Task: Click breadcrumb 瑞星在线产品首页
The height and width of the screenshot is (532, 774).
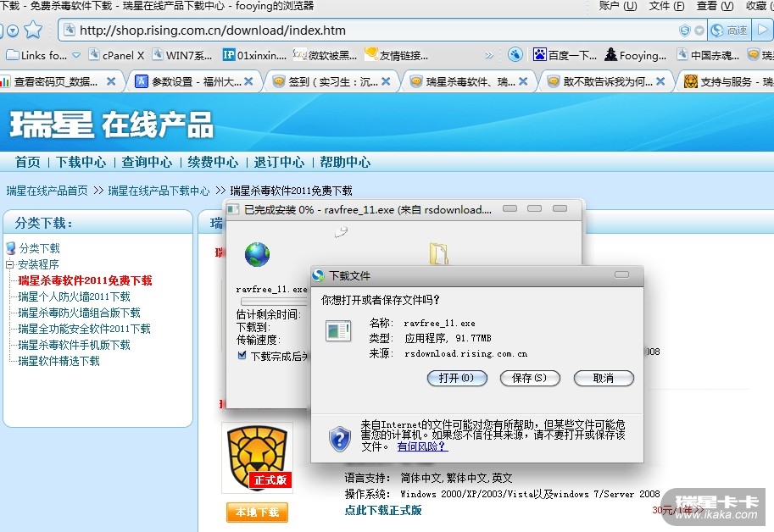Action: 47,191
